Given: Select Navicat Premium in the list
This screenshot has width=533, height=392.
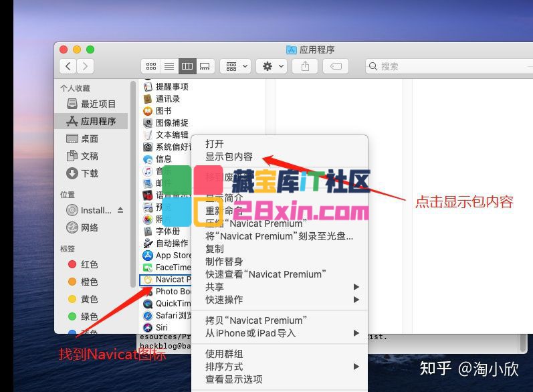Looking at the screenshot, I should click(166, 280).
